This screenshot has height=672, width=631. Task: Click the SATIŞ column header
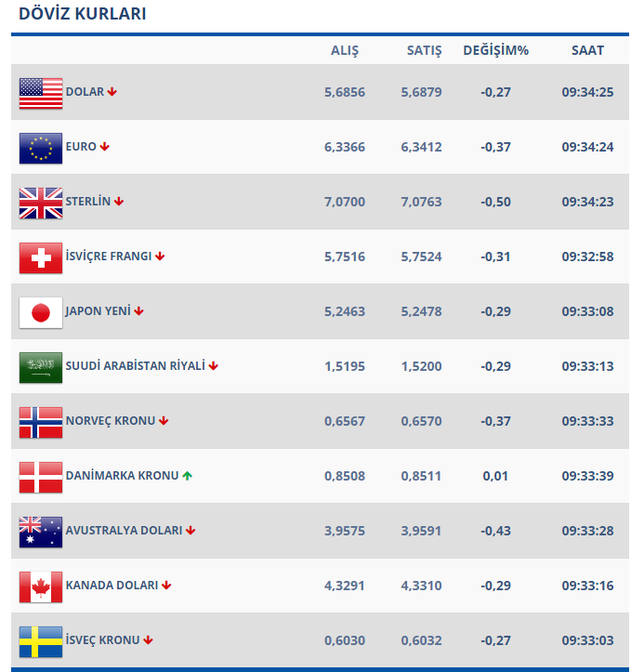[x=424, y=50]
